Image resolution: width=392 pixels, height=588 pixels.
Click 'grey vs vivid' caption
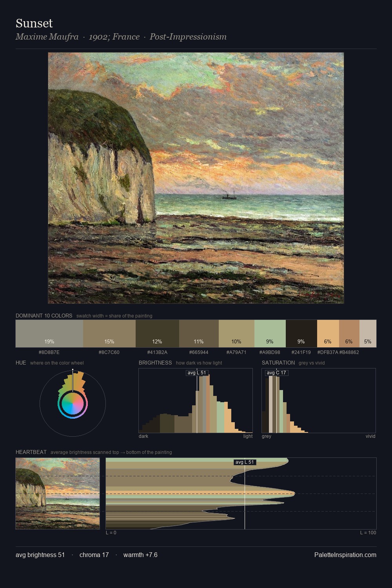(x=312, y=363)
